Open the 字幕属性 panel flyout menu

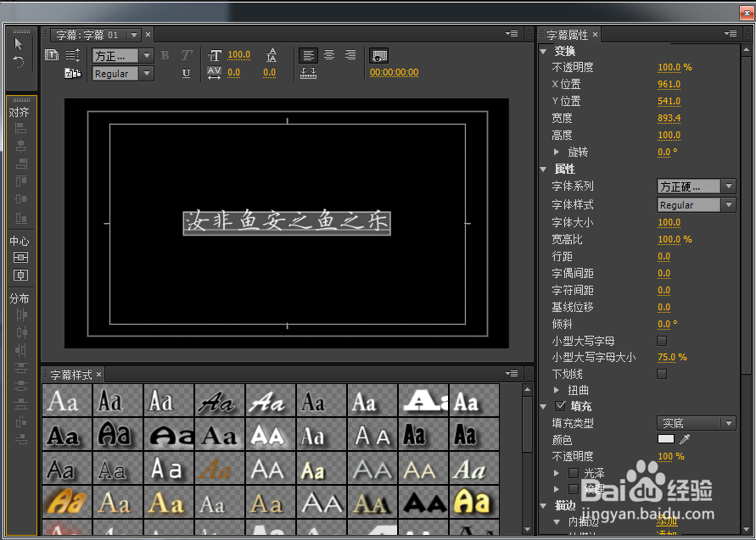click(x=731, y=34)
